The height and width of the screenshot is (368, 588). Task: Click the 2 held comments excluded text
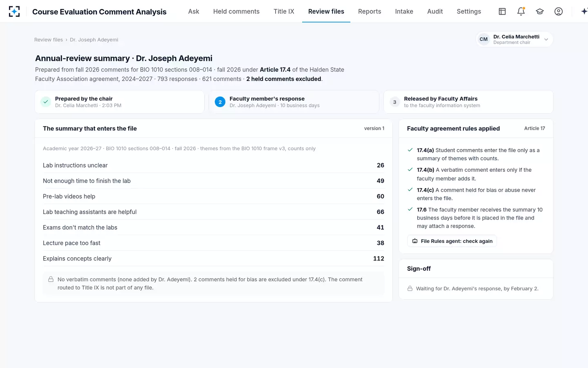(284, 79)
